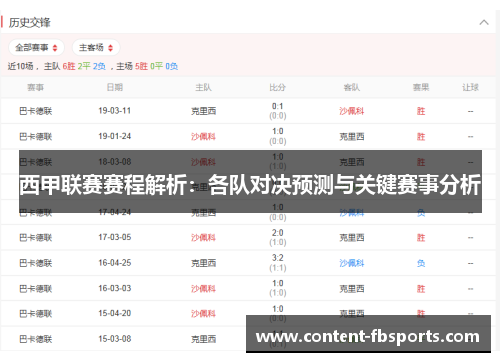This screenshot has height=362, width=500.
Task: Click 巴卡德联 in the 15-03-08 row
Action: (x=36, y=339)
